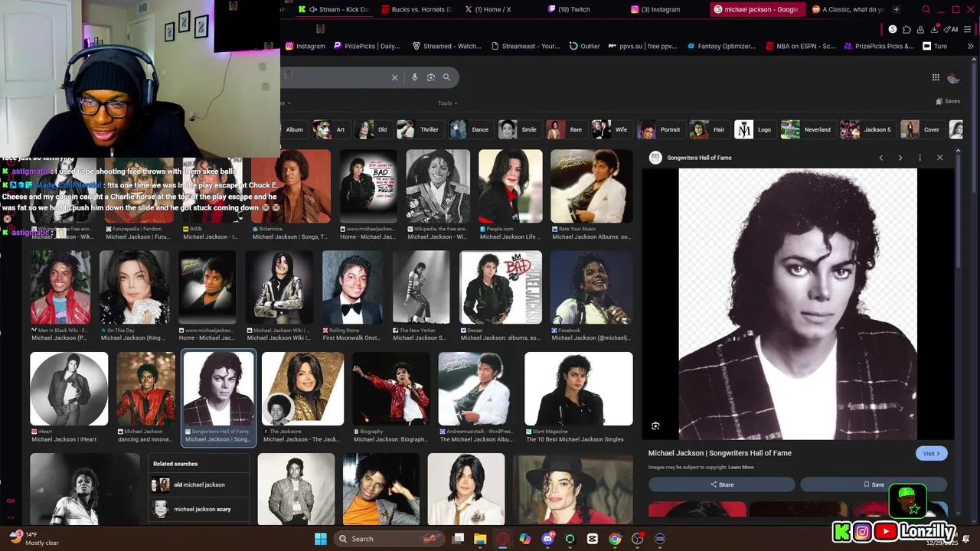The width and height of the screenshot is (980, 551).
Task: Open PrizePicks | Daily bookmark
Action: pos(367,46)
